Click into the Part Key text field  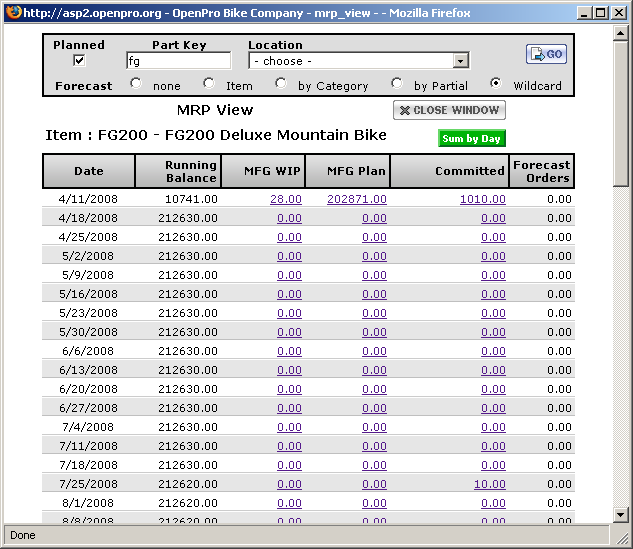click(178, 61)
